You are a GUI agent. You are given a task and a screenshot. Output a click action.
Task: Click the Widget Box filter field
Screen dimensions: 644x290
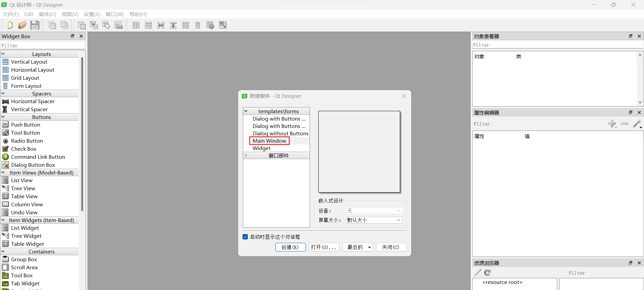(x=42, y=46)
